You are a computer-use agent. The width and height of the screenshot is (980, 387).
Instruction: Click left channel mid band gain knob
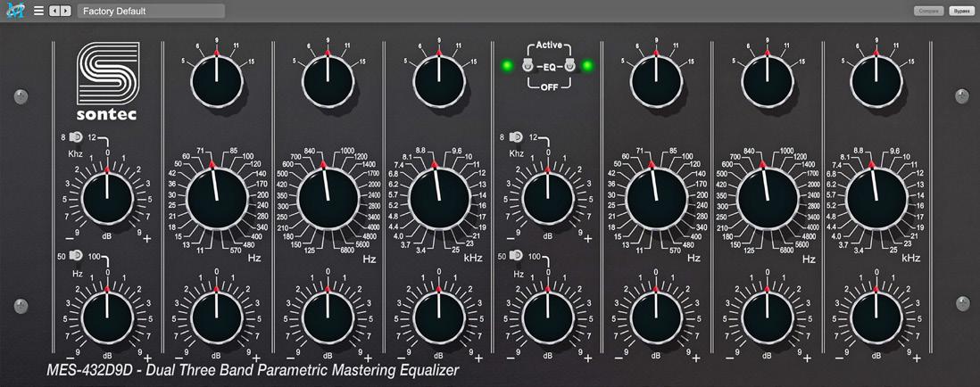pos(328,317)
